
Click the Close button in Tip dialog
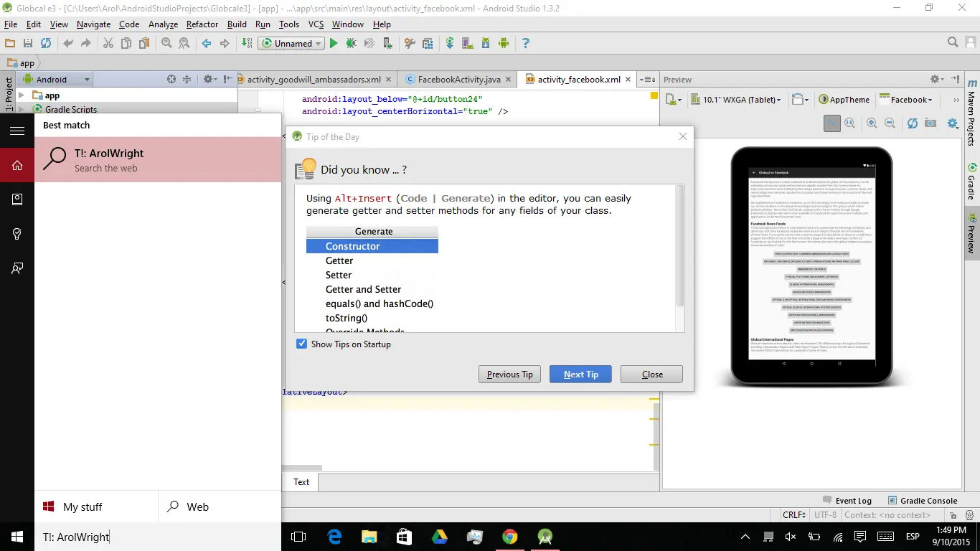(x=652, y=375)
